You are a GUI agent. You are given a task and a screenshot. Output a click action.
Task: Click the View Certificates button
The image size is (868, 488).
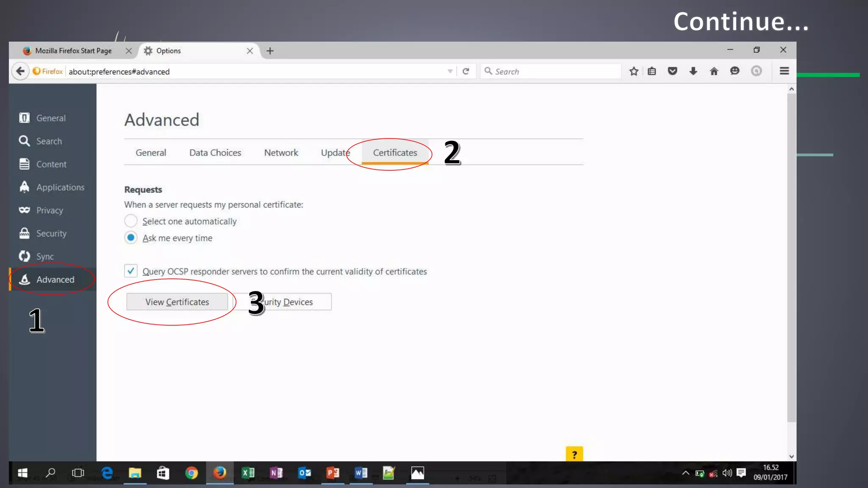177,302
